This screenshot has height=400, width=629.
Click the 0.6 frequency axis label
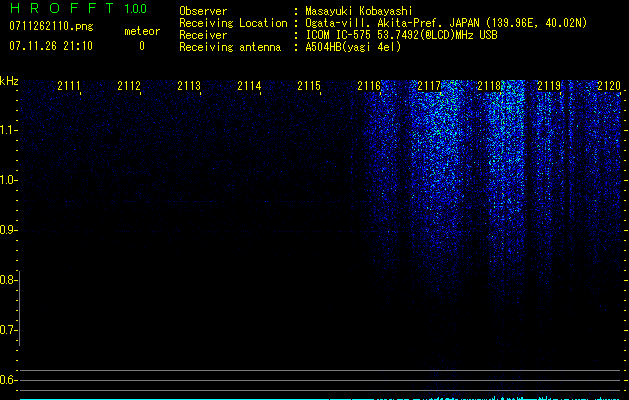click(x=8, y=380)
